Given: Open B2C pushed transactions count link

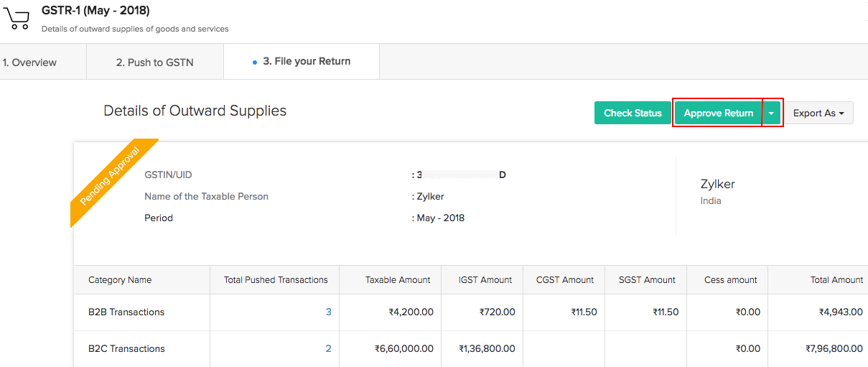Looking at the screenshot, I should (328, 349).
